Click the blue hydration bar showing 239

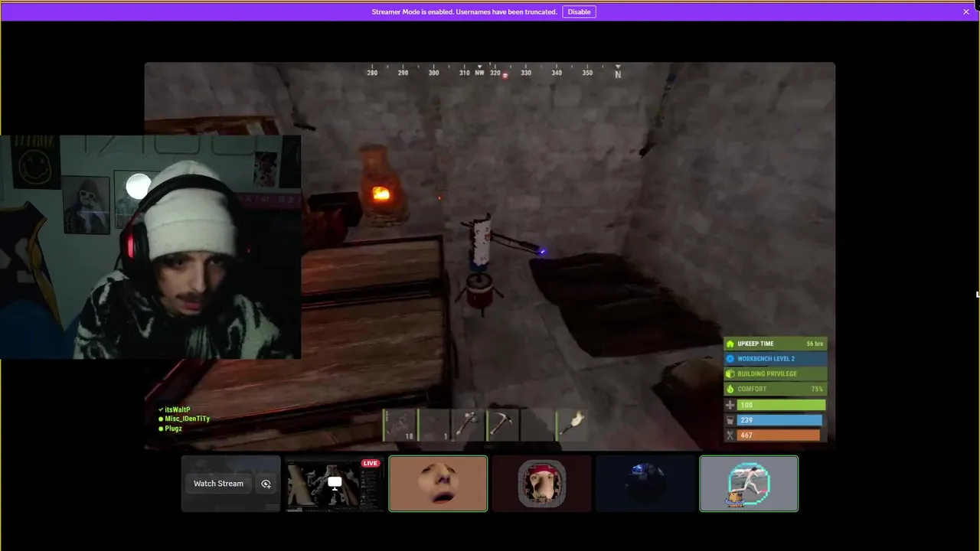pos(781,420)
